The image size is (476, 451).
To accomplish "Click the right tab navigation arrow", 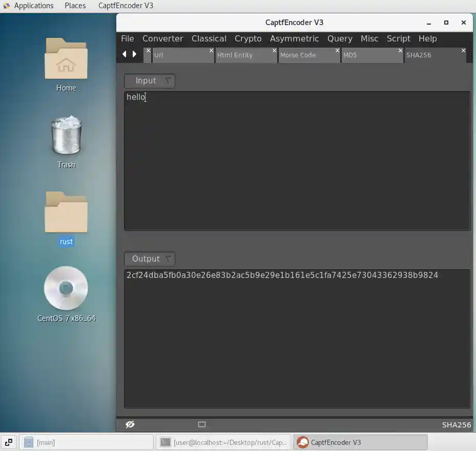I will pyautogui.click(x=134, y=54).
